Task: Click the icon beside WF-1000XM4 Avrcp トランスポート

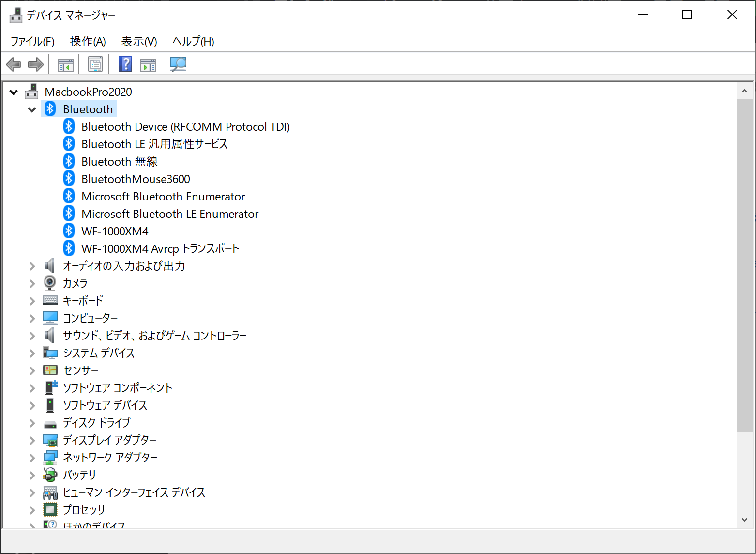Action: point(69,248)
